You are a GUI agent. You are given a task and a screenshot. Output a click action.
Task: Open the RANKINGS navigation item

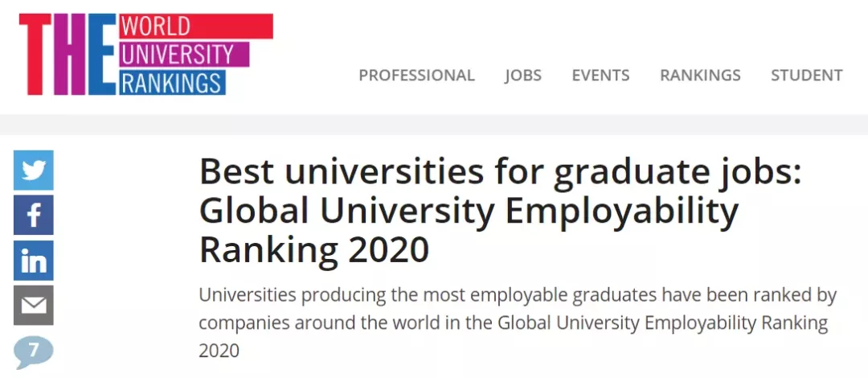pyautogui.click(x=700, y=75)
